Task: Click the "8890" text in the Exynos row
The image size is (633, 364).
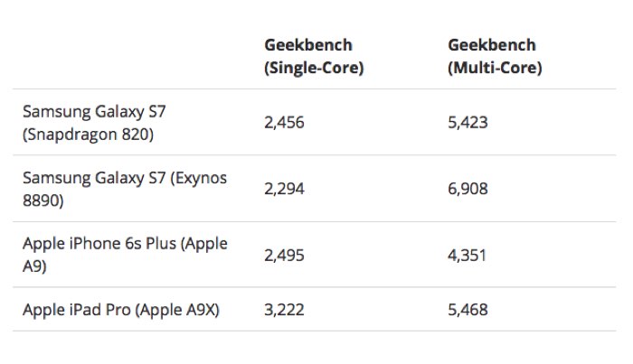Action: coord(43,201)
